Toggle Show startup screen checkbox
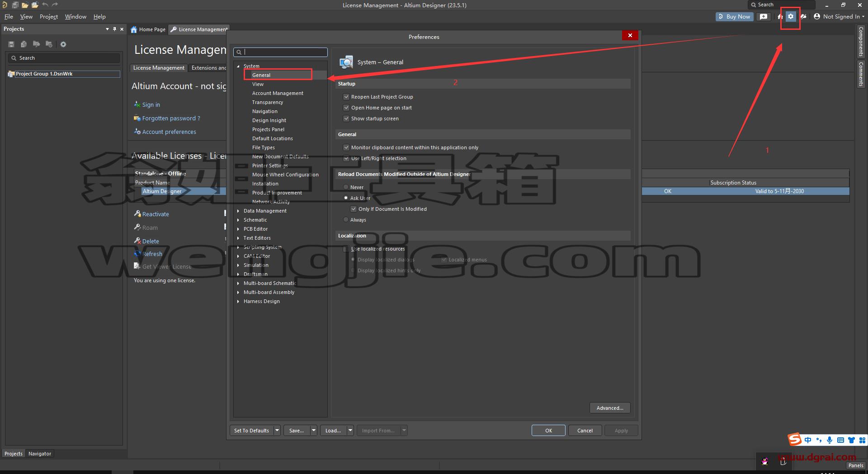The height and width of the screenshot is (474, 868). click(x=346, y=118)
